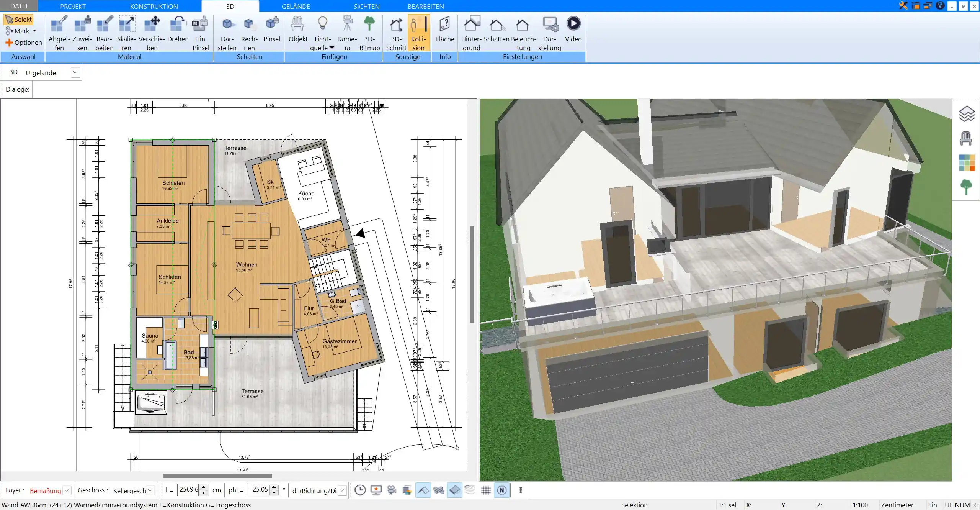
Task: Insert an Objekt from the ribbon
Action: click(298, 30)
